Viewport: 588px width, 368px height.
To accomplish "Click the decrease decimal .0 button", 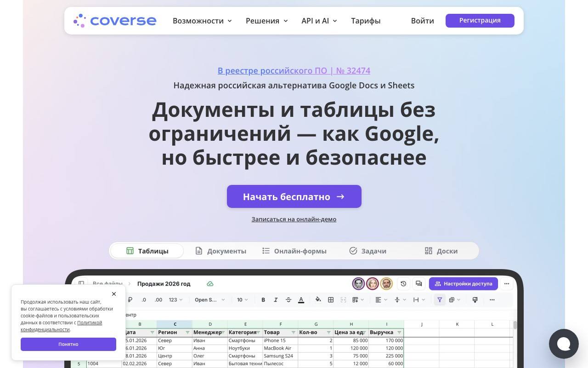I will (144, 300).
